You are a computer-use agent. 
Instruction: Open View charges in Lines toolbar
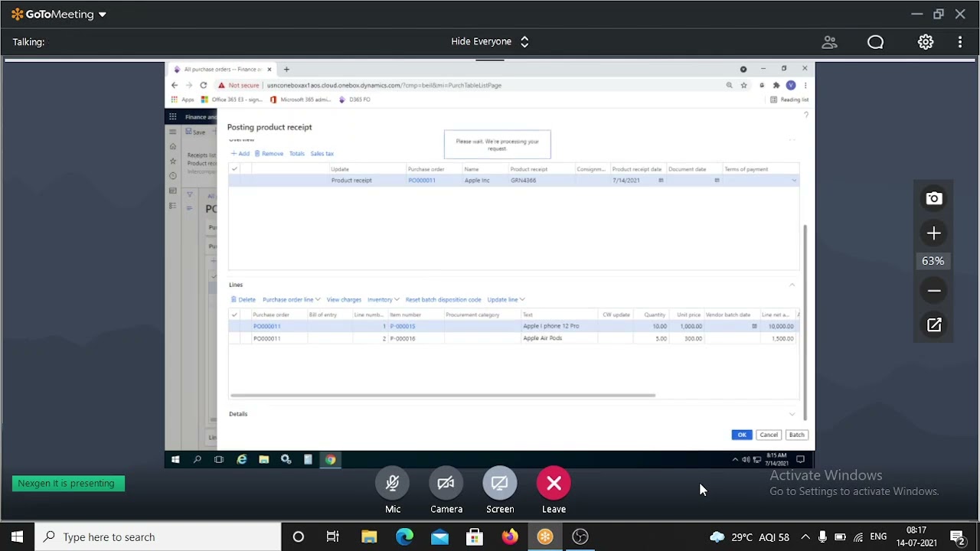click(x=344, y=300)
